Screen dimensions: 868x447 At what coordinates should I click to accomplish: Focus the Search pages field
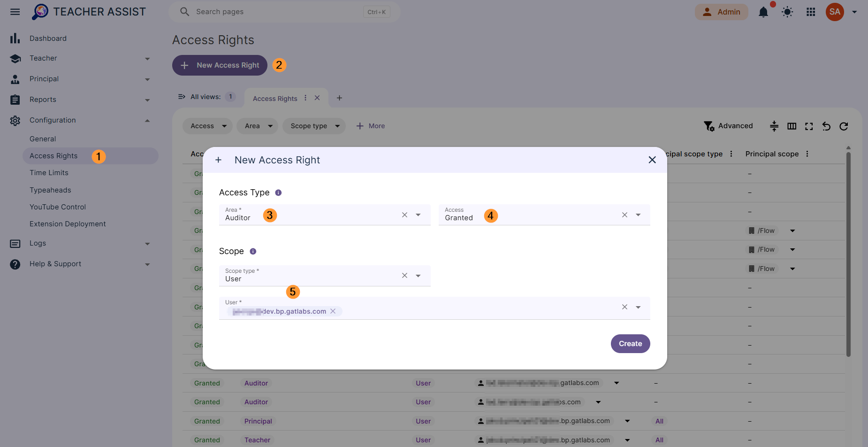284,12
